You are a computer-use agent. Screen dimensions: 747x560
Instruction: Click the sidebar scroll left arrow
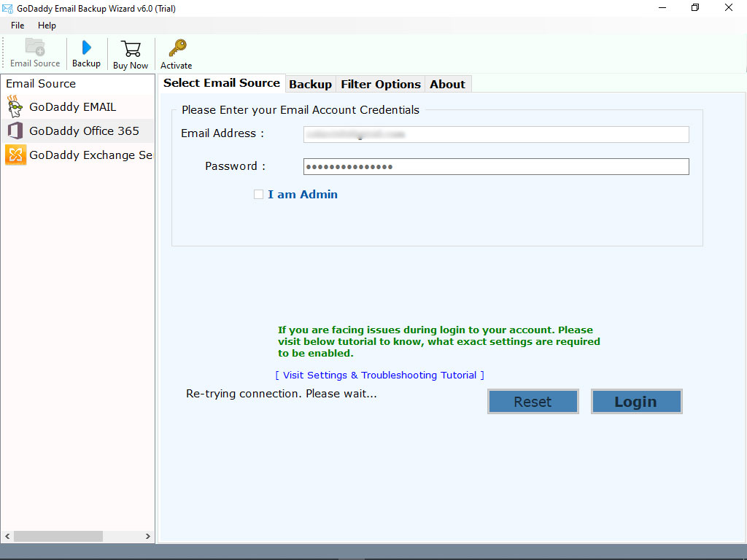click(x=7, y=536)
